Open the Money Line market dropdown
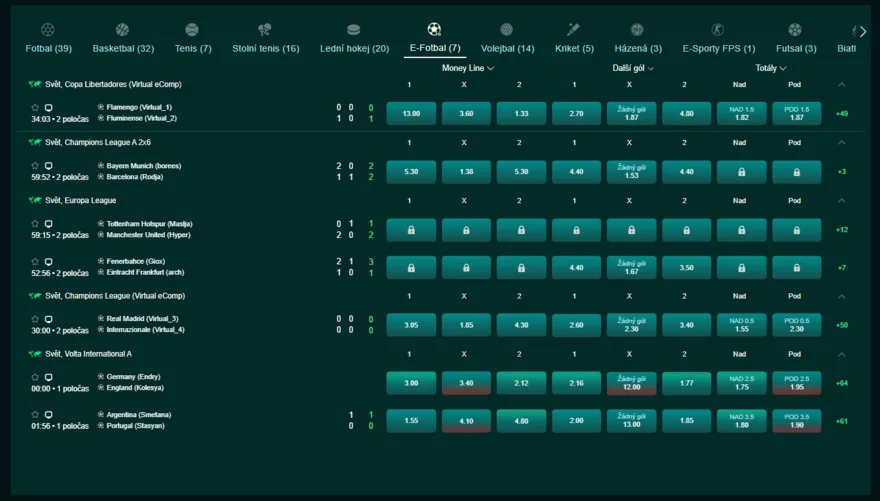 click(468, 68)
